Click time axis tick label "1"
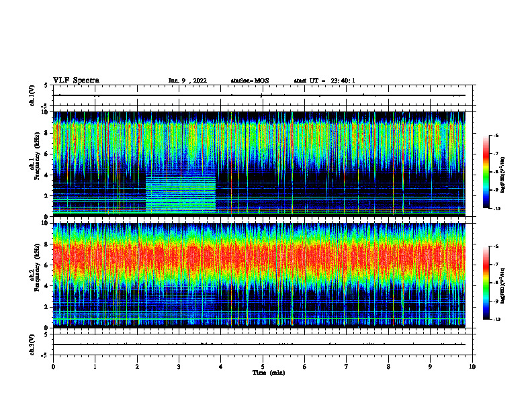532x411 pixels. [95, 367]
